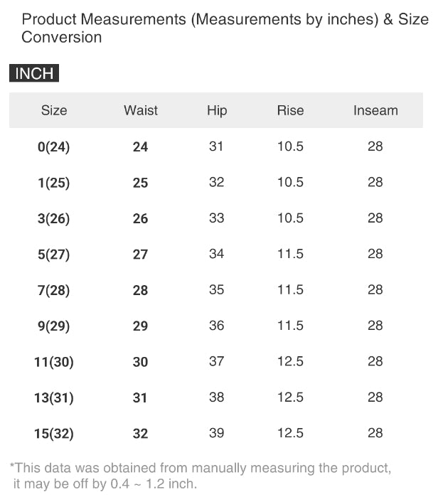Screen dimensions: 448x502
Task: Click the Waist column header
Action: coord(141,110)
